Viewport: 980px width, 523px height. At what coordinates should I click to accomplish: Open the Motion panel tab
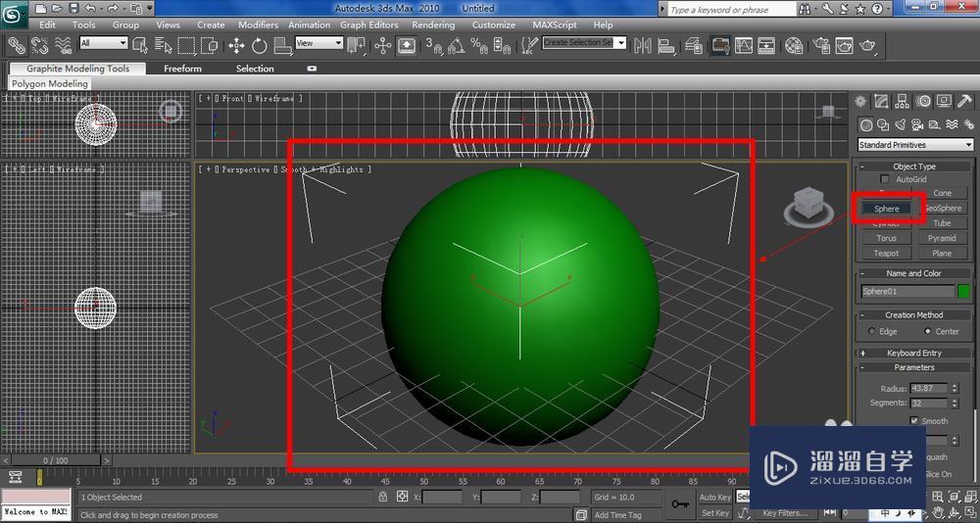pos(923,101)
